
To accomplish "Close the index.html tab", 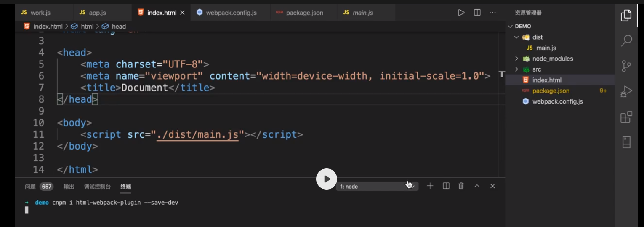I will tap(182, 13).
